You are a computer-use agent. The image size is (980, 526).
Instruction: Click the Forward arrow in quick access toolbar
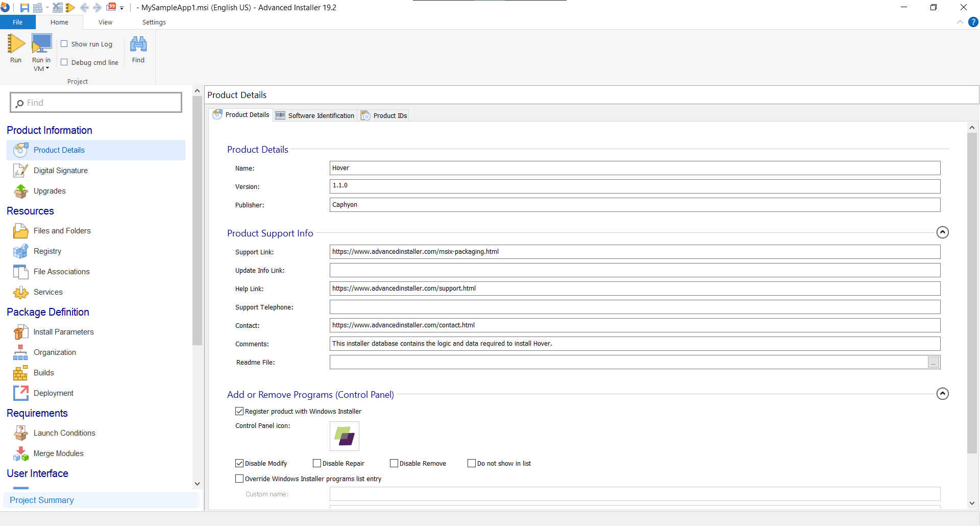97,8
